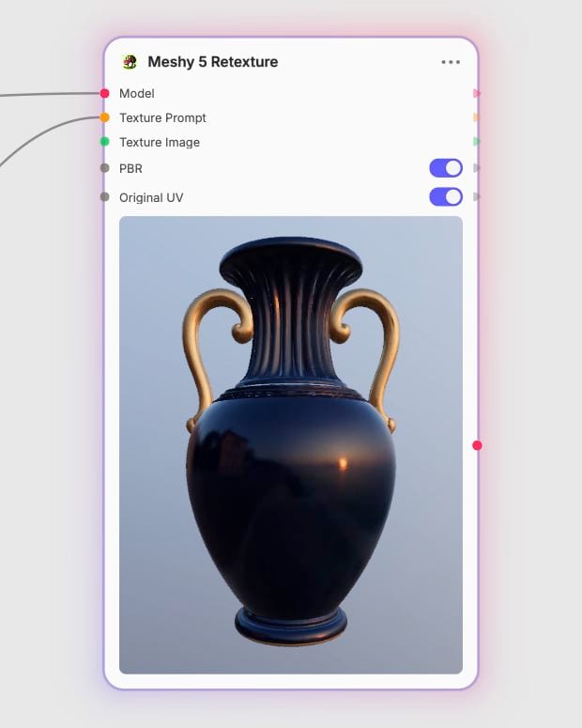
Task: Click the PBR label
Action: pos(130,168)
